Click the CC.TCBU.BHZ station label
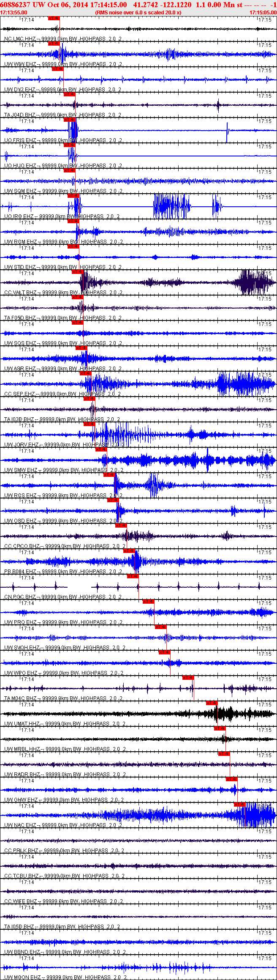277x980 pixels. tap(21, 876)
